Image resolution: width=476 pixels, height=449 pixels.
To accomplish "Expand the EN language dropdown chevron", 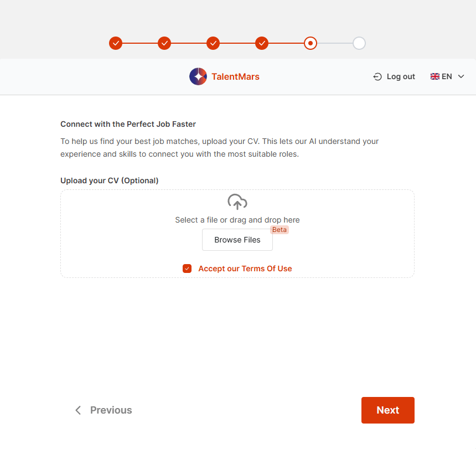I will (x=461, y=77).
